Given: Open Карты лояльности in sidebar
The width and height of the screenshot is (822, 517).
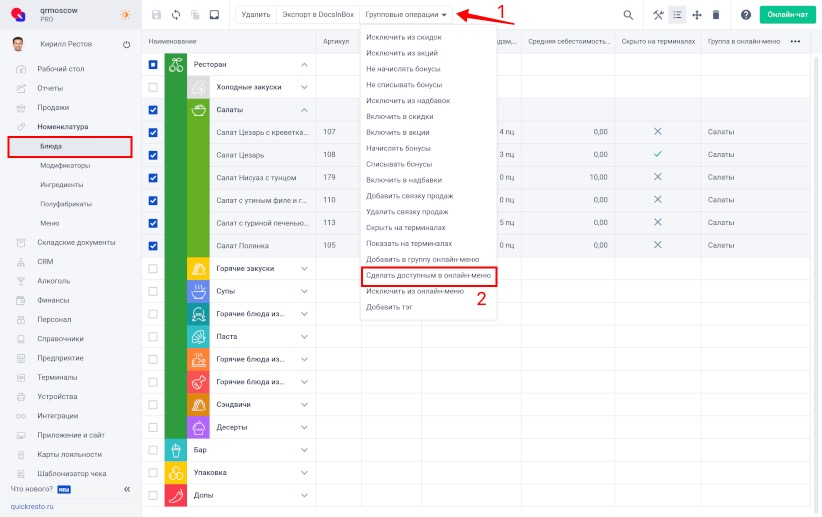Looking at the screenshot, I should (x=69, y=455).
